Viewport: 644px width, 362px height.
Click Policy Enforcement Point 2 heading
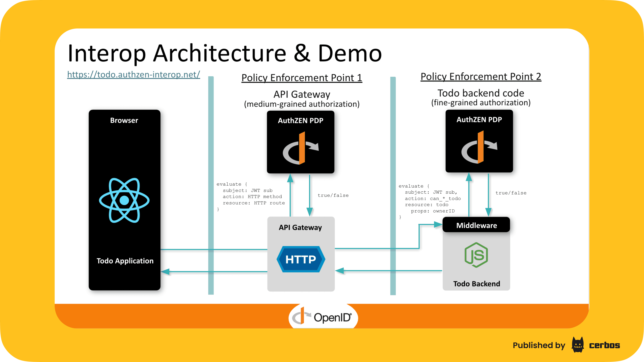(x=481, y=76)
